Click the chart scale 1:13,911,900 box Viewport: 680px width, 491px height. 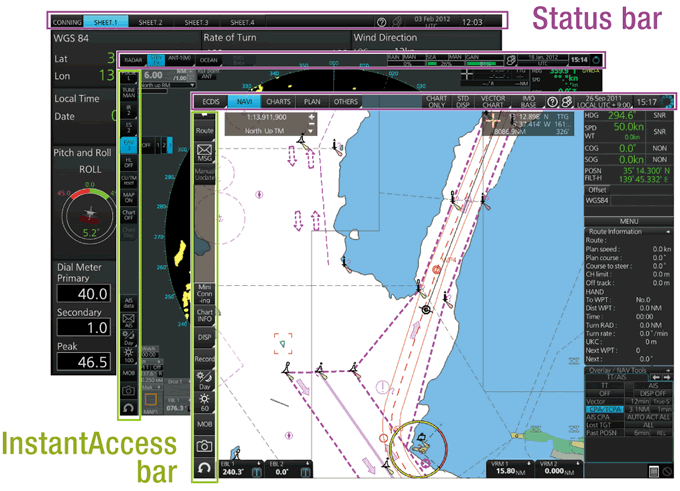(x=266, y=117)
